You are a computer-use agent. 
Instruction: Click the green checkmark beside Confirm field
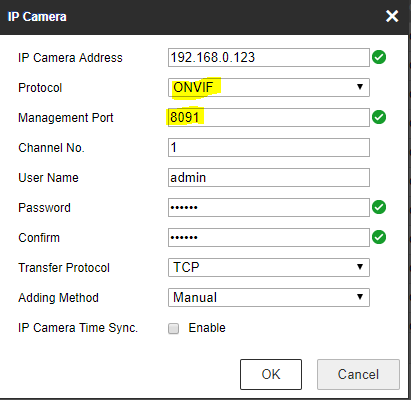(379, 237)
